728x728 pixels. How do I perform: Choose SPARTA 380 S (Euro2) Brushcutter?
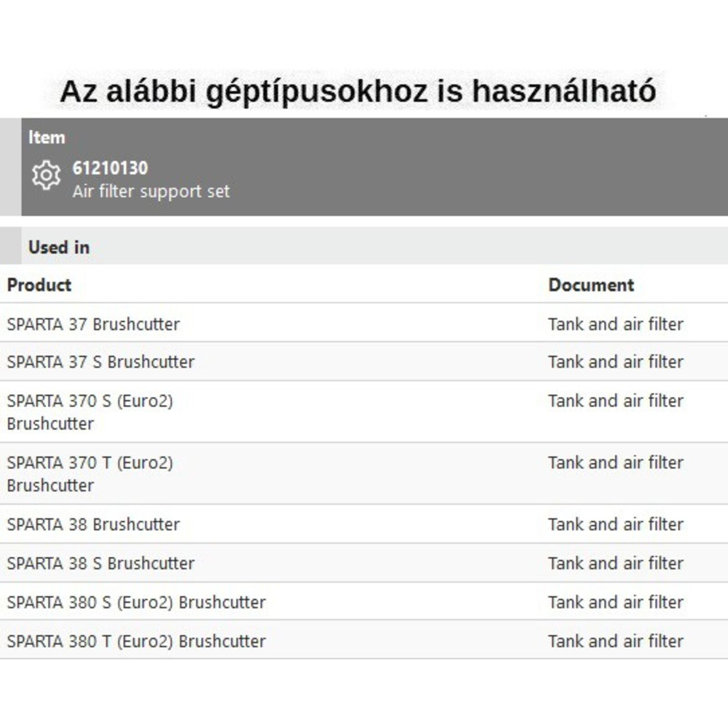pos(136,602)
